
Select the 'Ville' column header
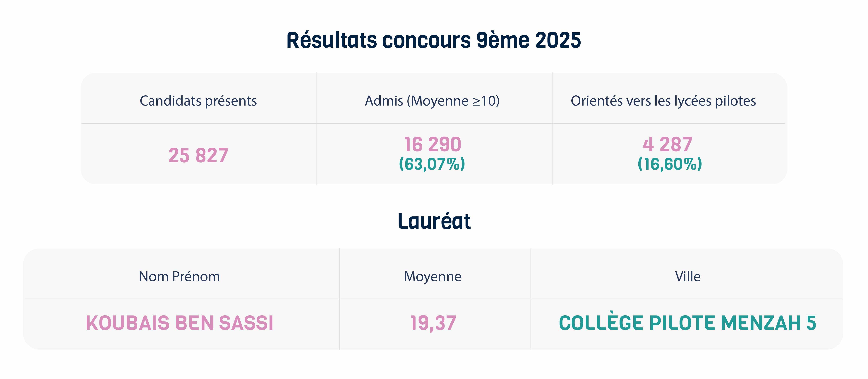pyautogui.click(x=688, y=277)
